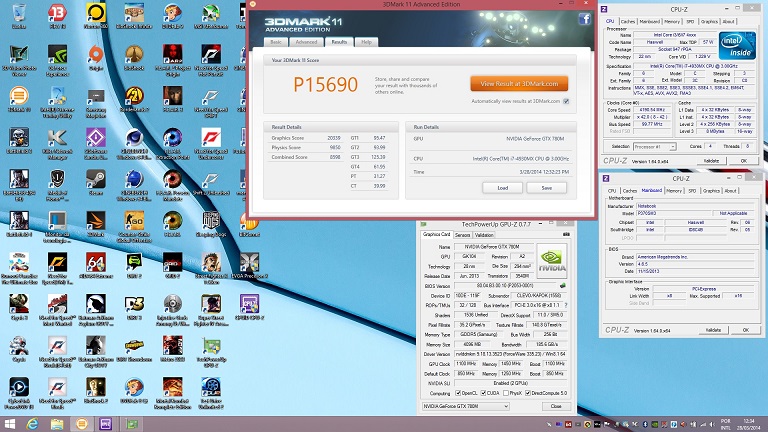Screen dimensions: 768x432
Task: Switch to the Advanced tab in 3DMark
Action: coord(307,42)
